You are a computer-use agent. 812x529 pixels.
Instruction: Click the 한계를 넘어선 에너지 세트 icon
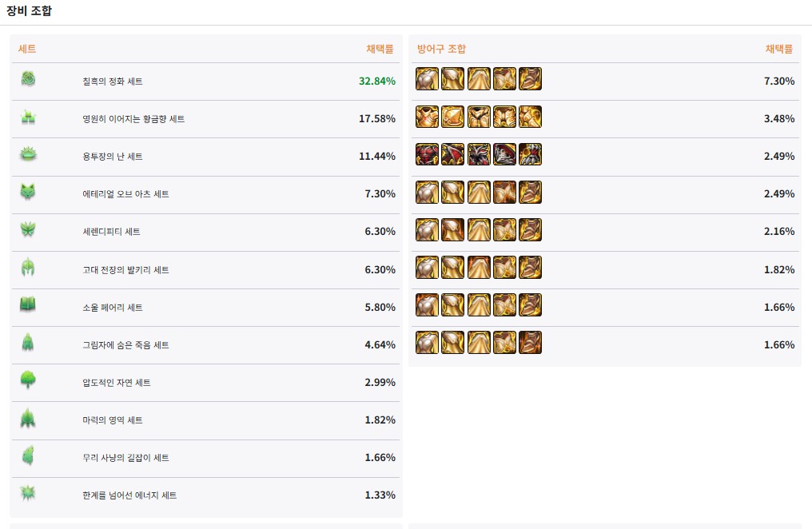(28, 494)
